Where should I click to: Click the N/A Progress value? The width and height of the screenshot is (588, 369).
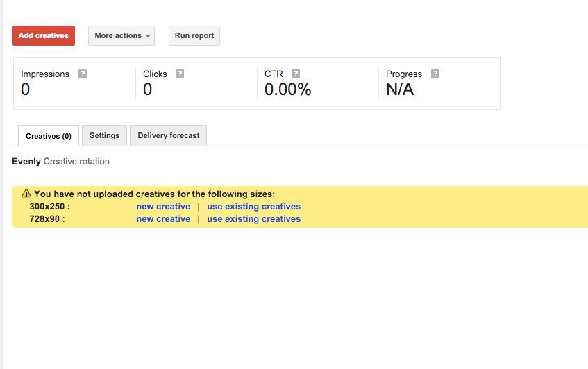pos(400,89)
